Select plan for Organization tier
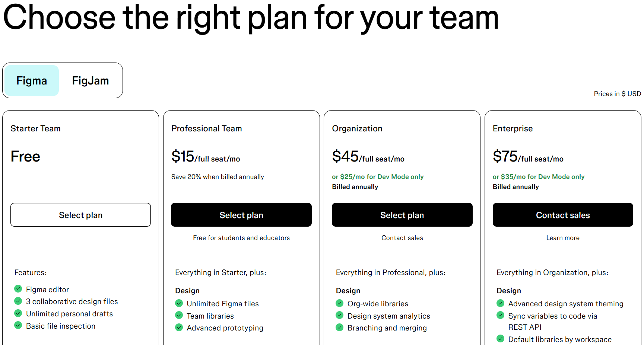644x345 pixels. [402, 215]
